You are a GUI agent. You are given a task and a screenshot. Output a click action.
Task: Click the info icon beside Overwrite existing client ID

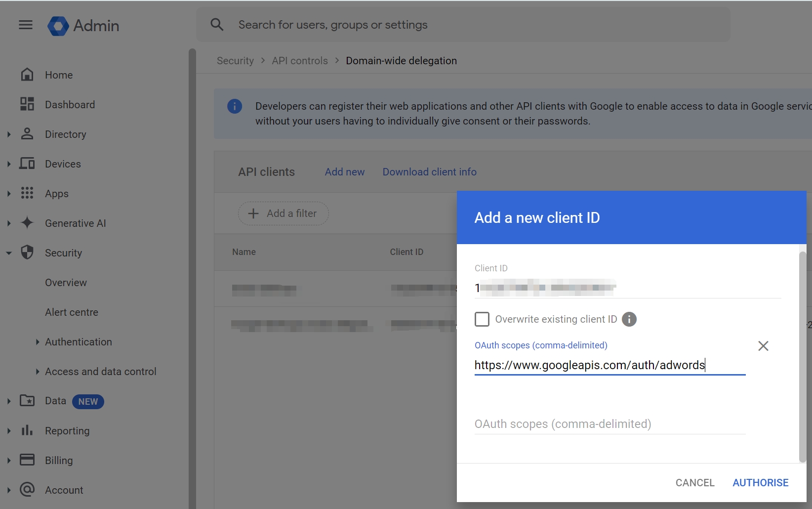coord(629,319)
